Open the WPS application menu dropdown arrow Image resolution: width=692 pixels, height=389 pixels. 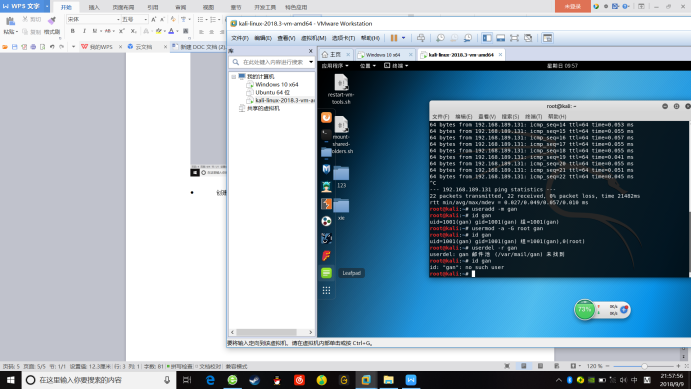coord(47,6)
